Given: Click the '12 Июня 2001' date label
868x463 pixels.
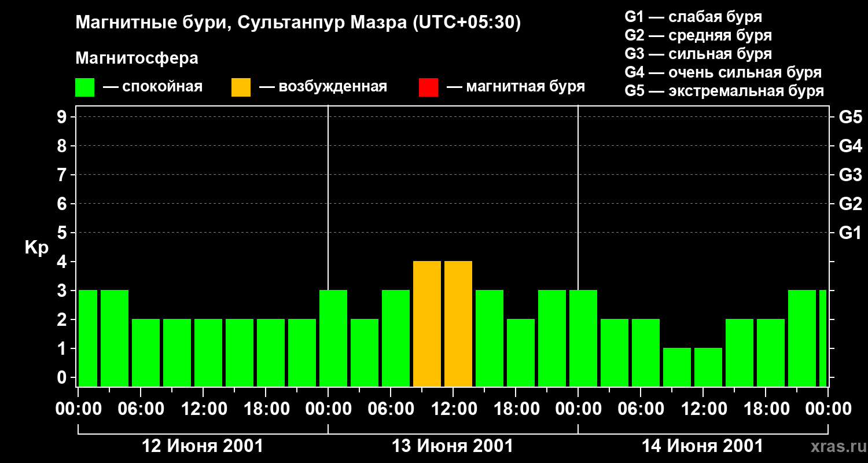Looking at the screenshot, I should tap(203, 446).
